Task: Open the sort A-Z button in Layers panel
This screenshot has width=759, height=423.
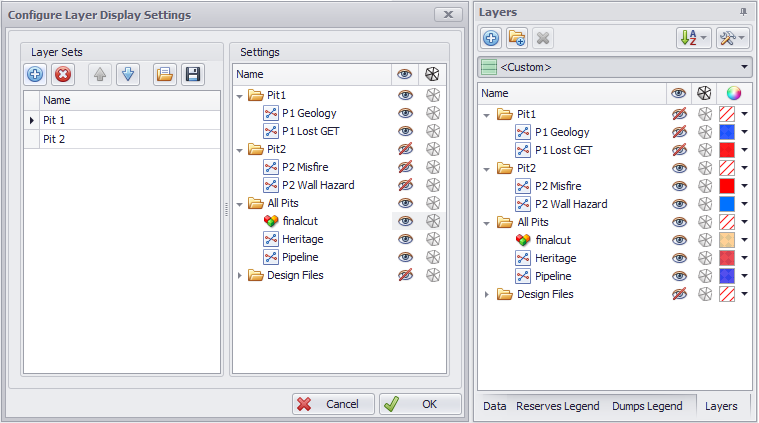Action: [x=694, y=38]
